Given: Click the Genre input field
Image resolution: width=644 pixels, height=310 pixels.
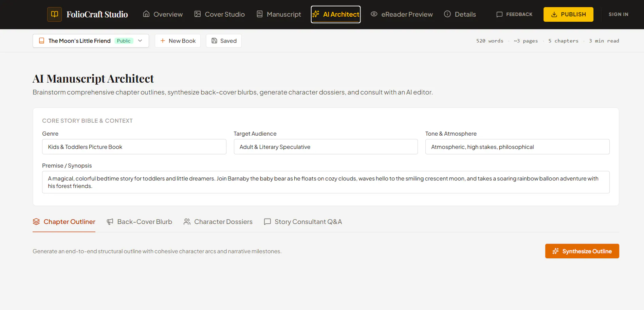Looking at the screenshot, I should [x=134, y=147].
